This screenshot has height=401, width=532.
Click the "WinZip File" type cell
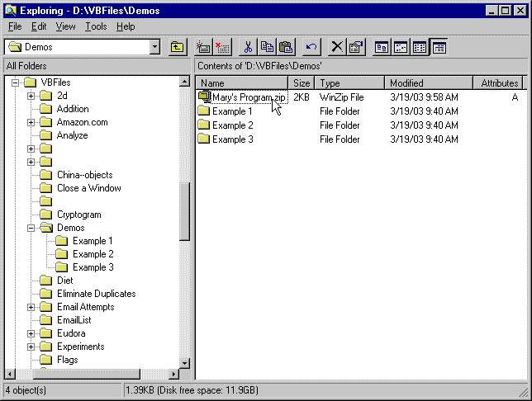tap(342, 97)
